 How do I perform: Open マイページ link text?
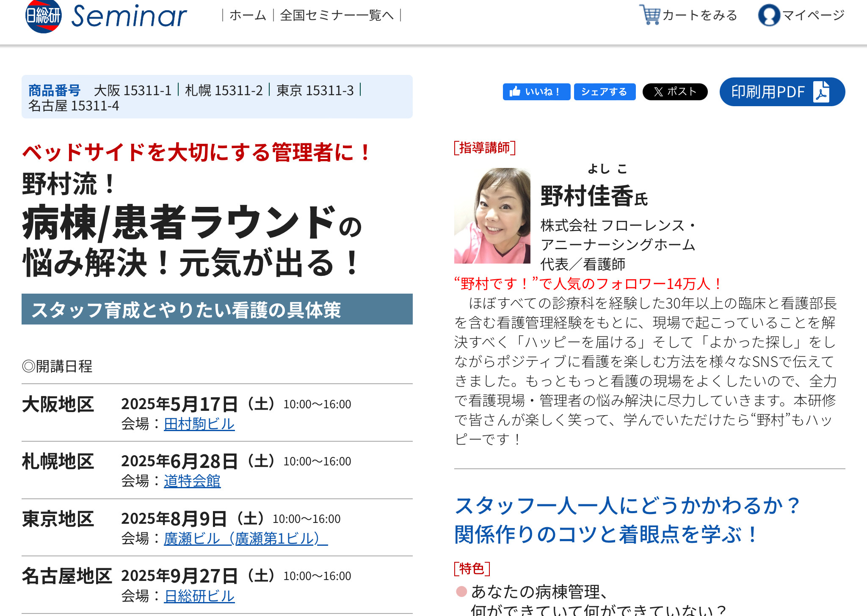(813, 16)
